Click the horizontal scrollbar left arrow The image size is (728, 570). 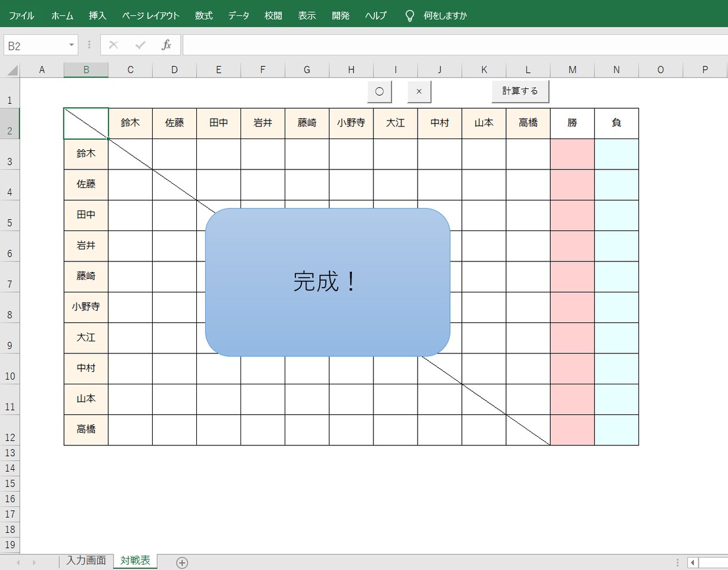(x=692, y=562)
